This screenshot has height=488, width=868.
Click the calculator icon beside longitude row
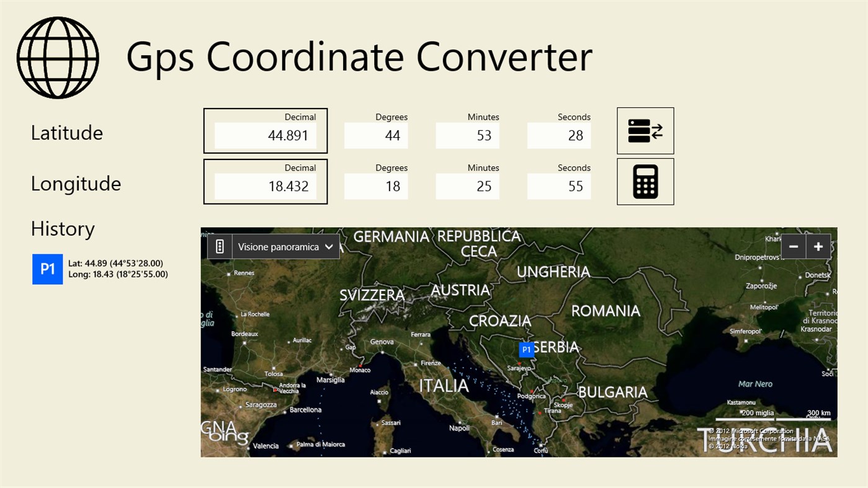pyautogui.click(x=645, y=181)
